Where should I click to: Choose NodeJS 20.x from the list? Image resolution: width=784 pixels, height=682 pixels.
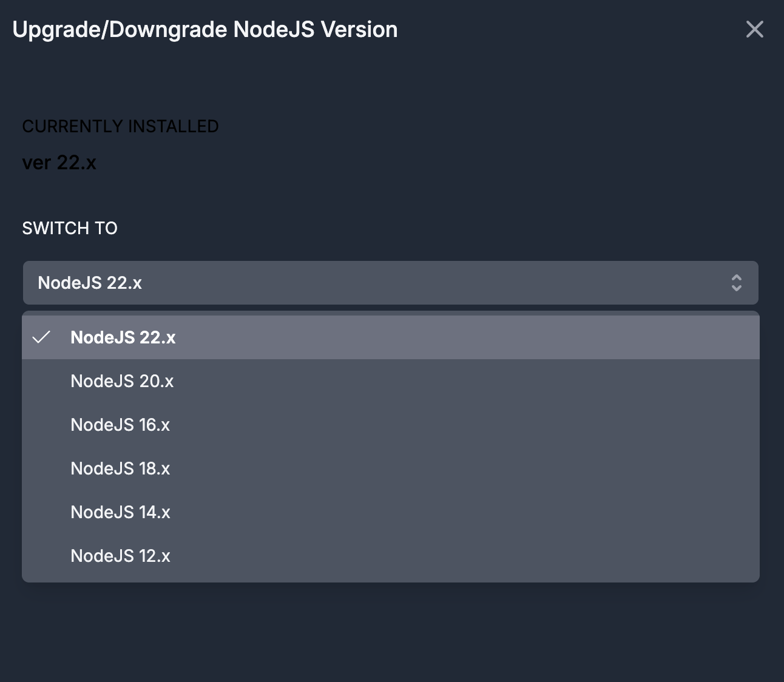pyautogui.click(x=122, y=381)
